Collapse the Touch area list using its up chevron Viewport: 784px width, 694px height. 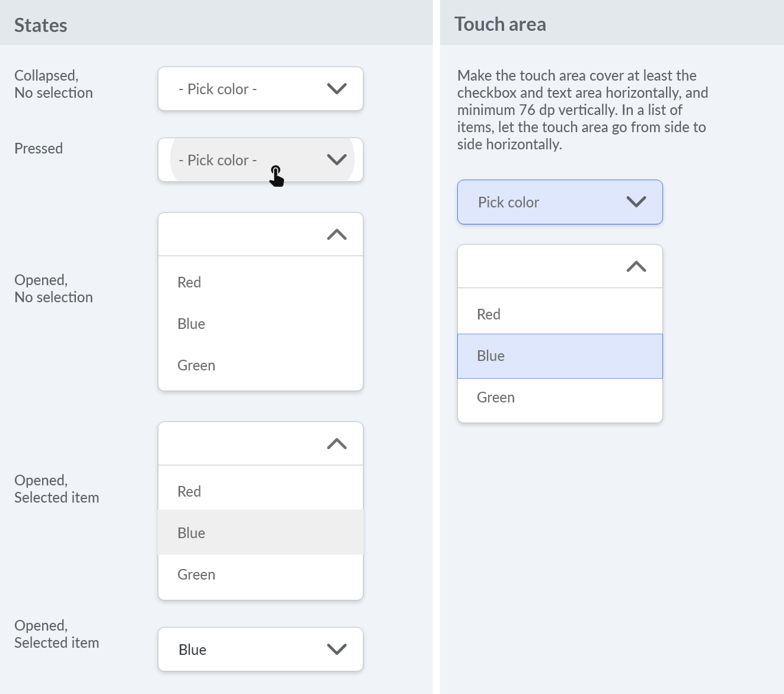tap(636, 267)
